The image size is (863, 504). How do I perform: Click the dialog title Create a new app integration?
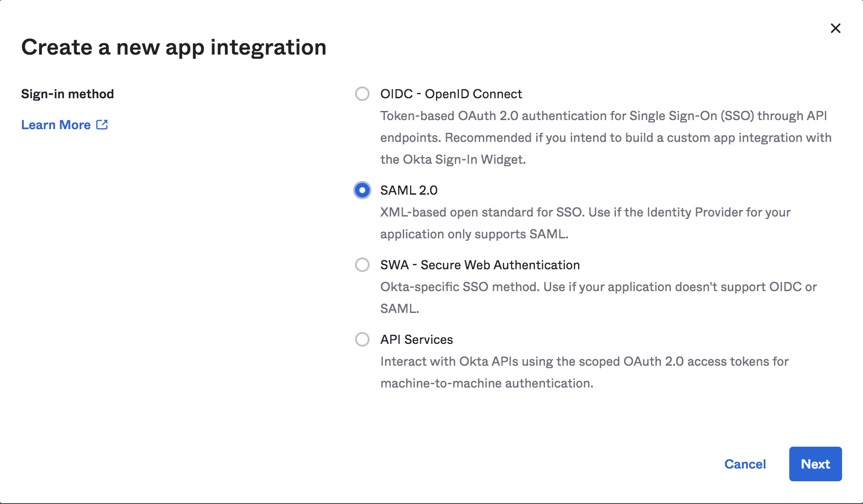pos(174,47)
